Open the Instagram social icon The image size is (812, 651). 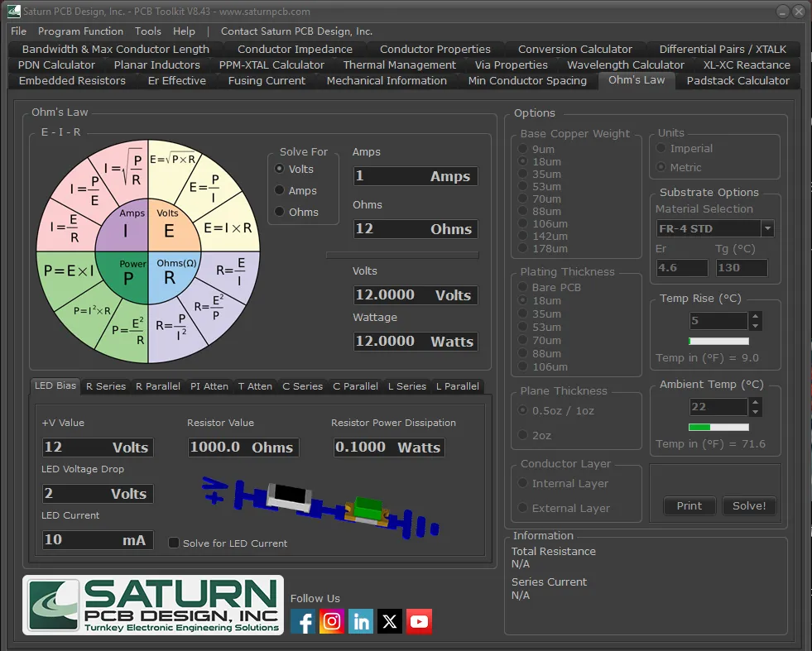[332, 621]
